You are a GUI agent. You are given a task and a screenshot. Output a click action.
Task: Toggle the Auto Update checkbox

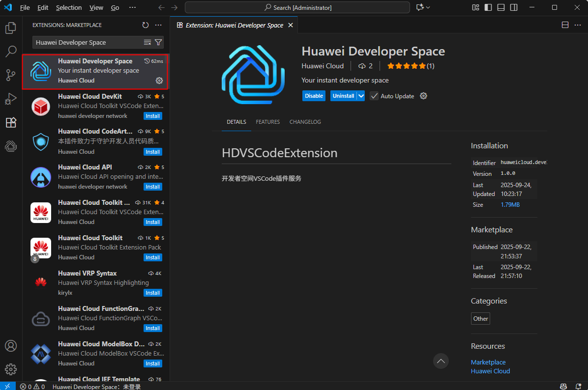(x=374, y=96)
